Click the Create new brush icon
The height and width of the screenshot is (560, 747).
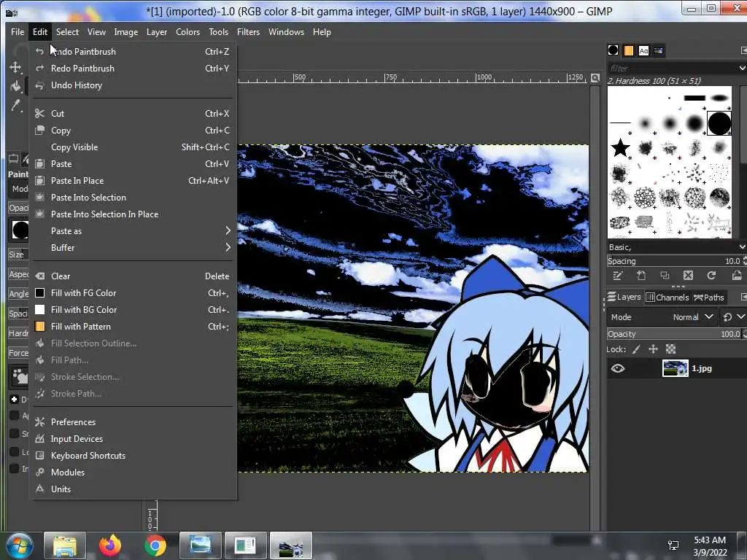pos(641,275)
